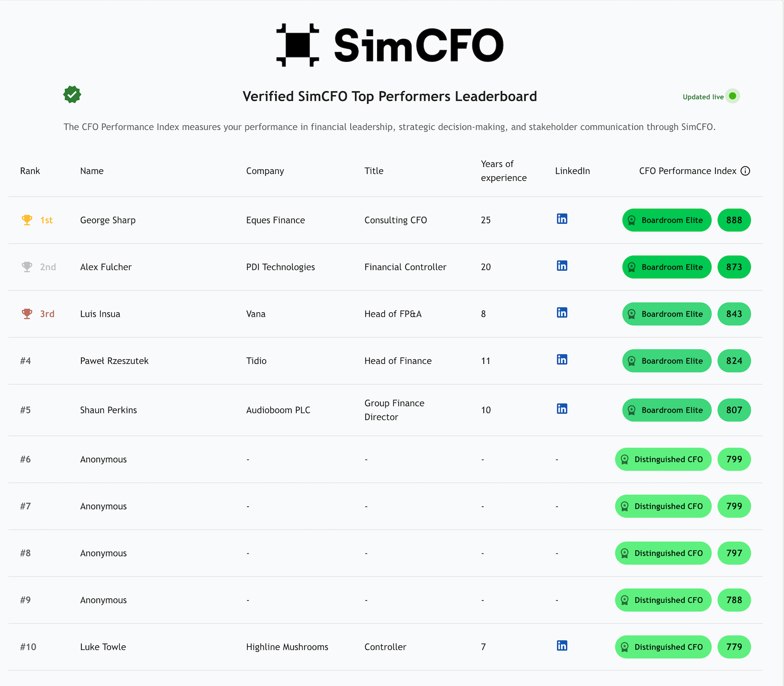784x686 pixels.
Task: Click Shaun Perkins's Boardroom Elite badge
Action: 667,410
